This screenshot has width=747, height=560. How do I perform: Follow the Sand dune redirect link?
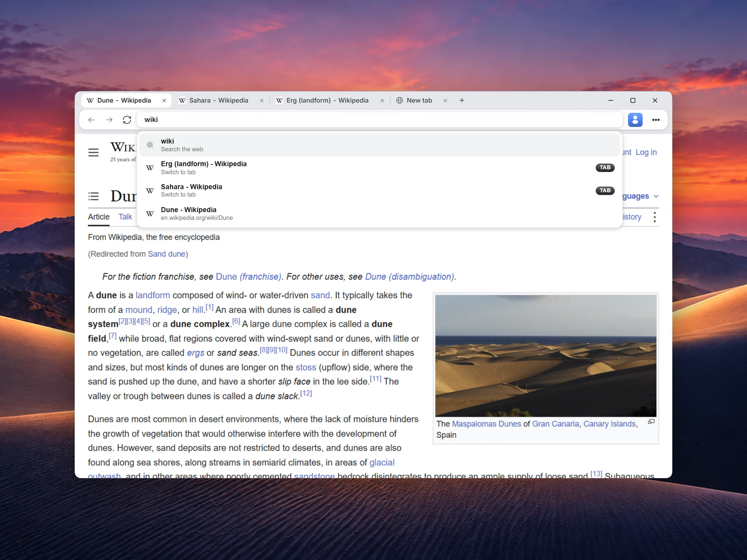coord(167,254)
